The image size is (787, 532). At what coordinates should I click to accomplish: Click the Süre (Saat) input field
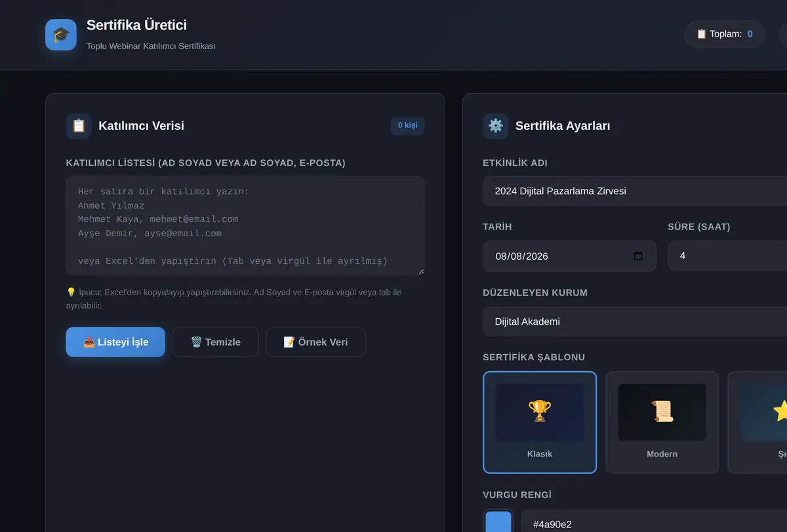[x=727, y=256]
